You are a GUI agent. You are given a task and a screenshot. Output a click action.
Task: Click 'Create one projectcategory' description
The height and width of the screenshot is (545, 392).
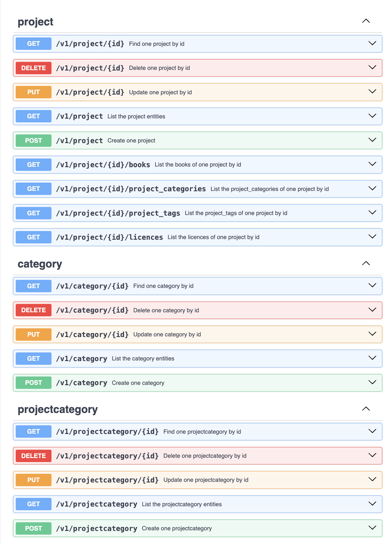[177, 528]
